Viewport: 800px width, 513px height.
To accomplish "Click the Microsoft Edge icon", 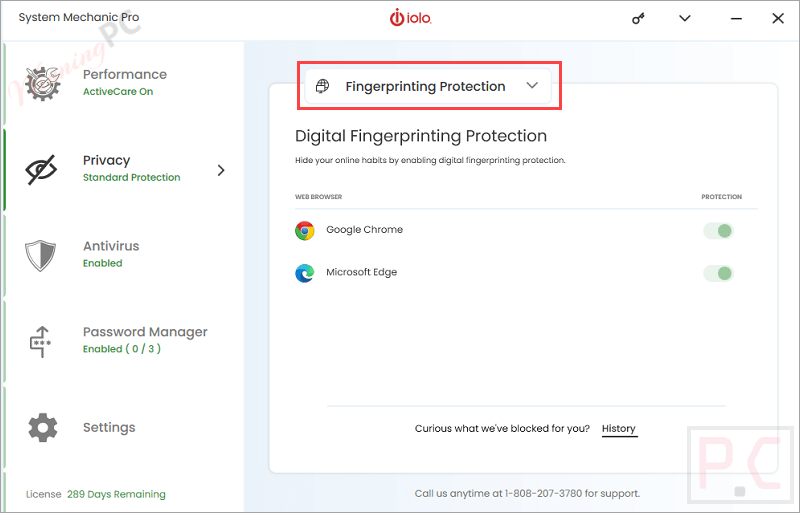I will pos(305,273).
